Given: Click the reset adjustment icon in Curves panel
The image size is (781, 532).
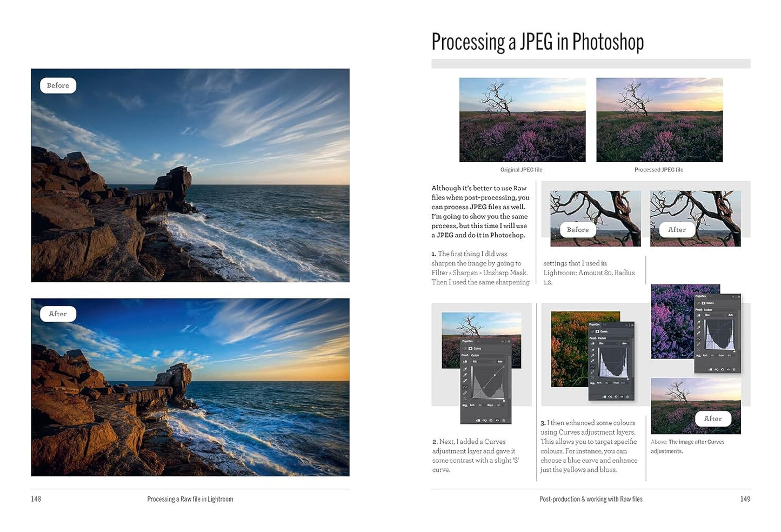Looking at the screenshot, I should click(491, 421).
